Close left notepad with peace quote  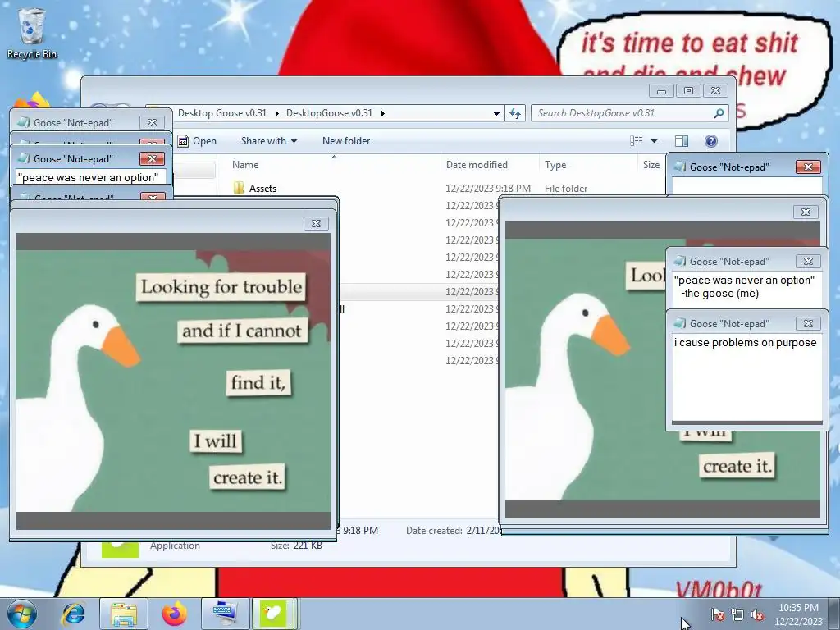pos(152,158)
